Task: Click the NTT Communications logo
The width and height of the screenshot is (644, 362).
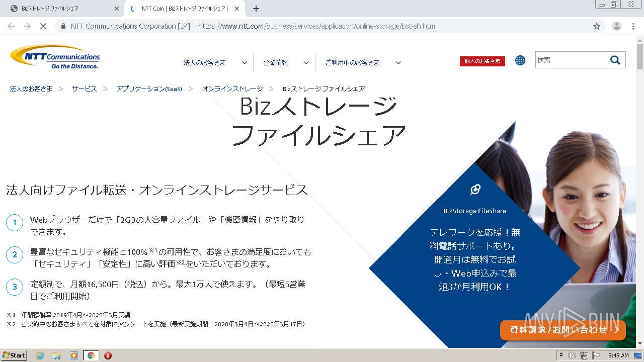Action: pos(55,57)
